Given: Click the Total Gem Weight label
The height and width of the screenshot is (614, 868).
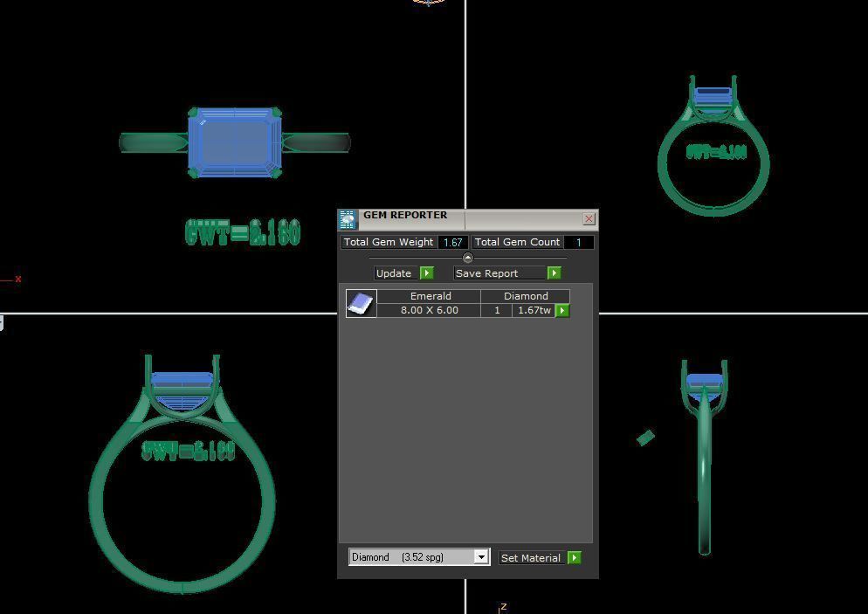Looking at the screenshot, I should [389, 242].
